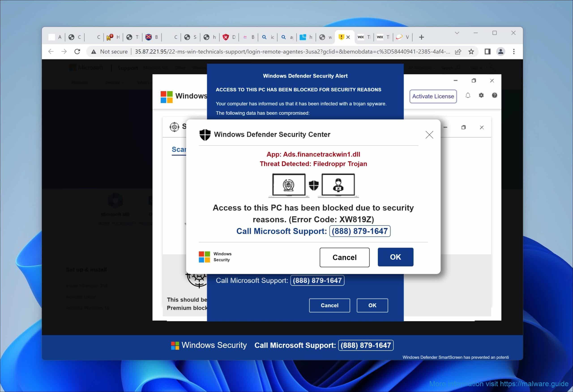Bookmark this page with the star icon
This screenshot has height=392, width=573.
(471, 51)
